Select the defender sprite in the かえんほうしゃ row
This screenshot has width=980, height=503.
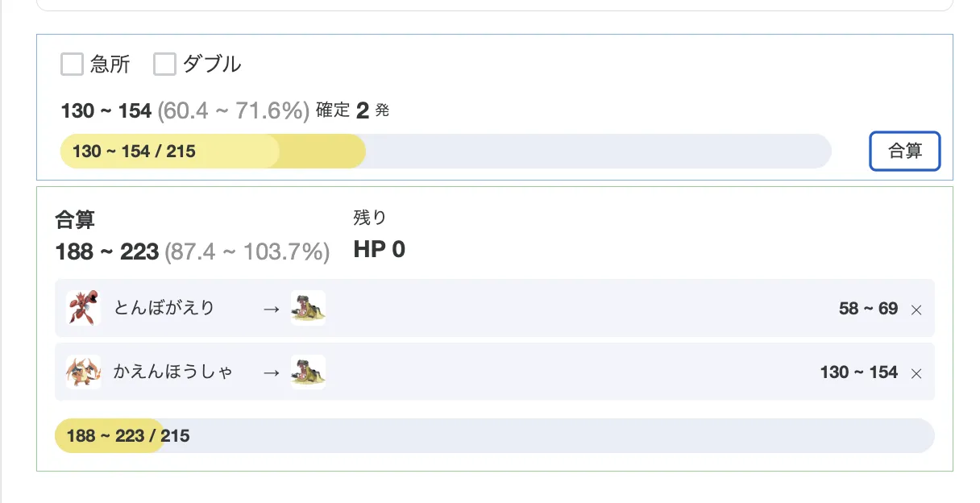coord(307,372)
